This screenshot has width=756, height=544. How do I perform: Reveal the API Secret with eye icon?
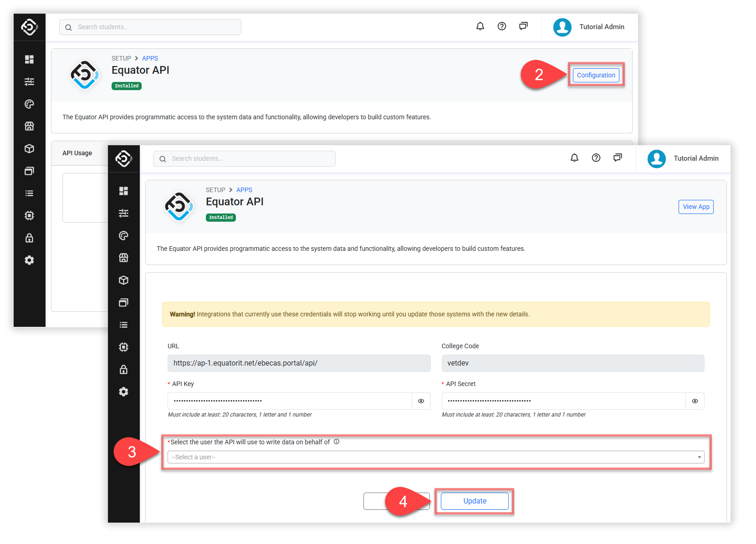click(695, 401)
